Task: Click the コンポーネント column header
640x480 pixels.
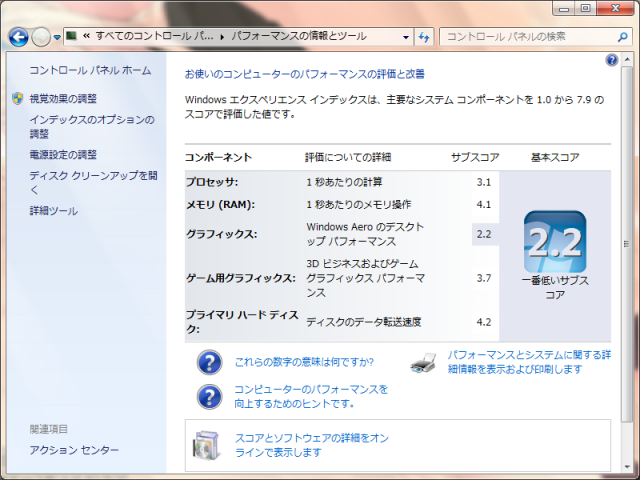Action: [x=218, y=157]
